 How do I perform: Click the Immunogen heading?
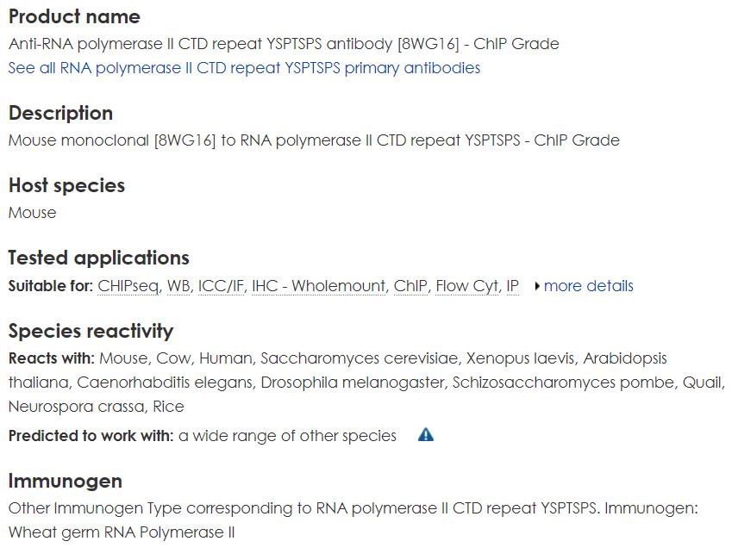pyautogui.click(x=66, y=481)
